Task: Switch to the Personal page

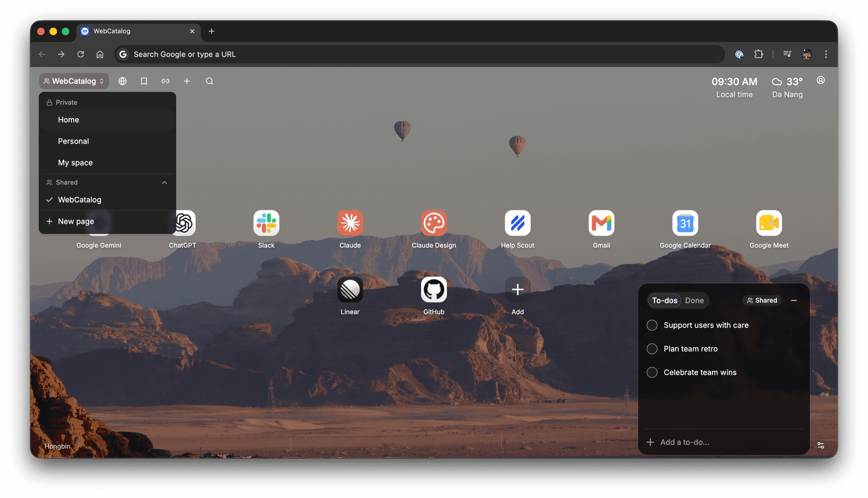Action: tap(107, 141)
